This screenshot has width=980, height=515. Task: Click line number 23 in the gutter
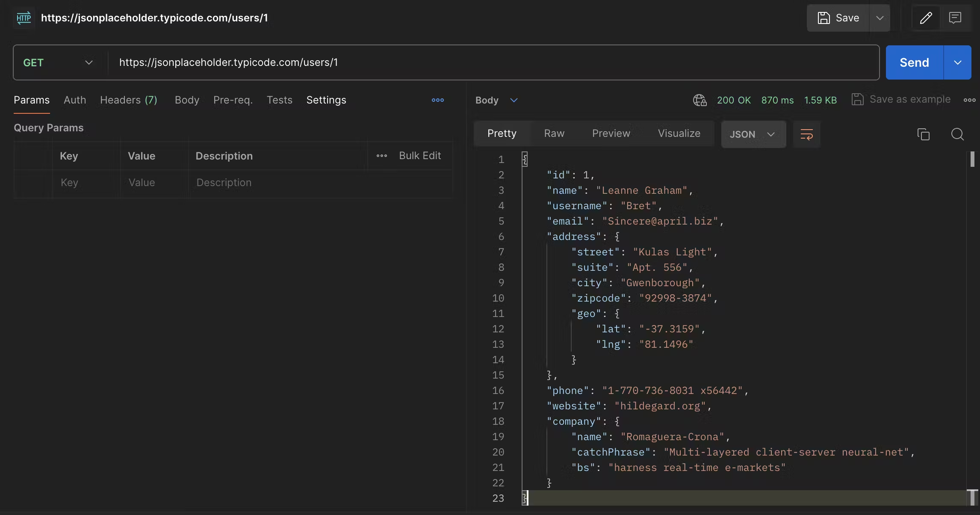point(498,498)
